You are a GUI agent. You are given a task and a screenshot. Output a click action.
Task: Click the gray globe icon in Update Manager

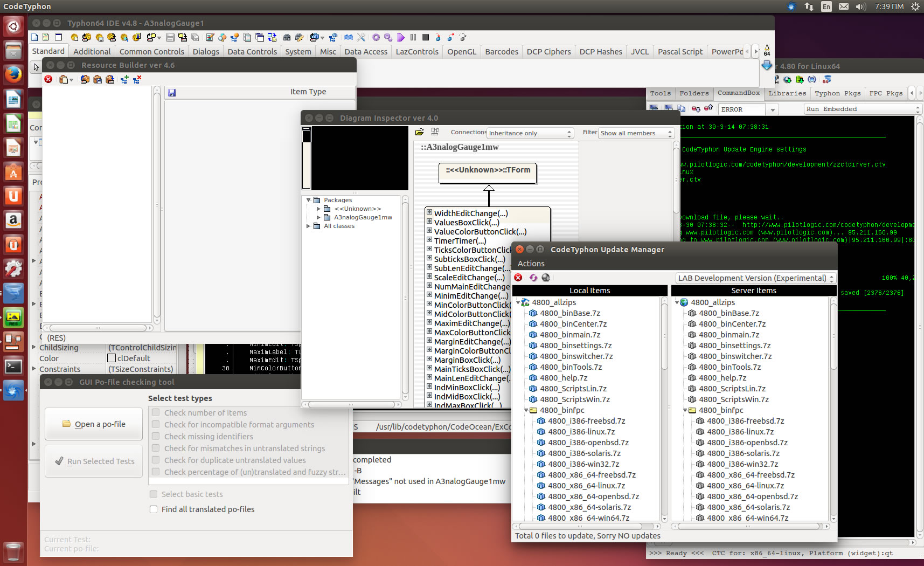(x=546, y=278)
